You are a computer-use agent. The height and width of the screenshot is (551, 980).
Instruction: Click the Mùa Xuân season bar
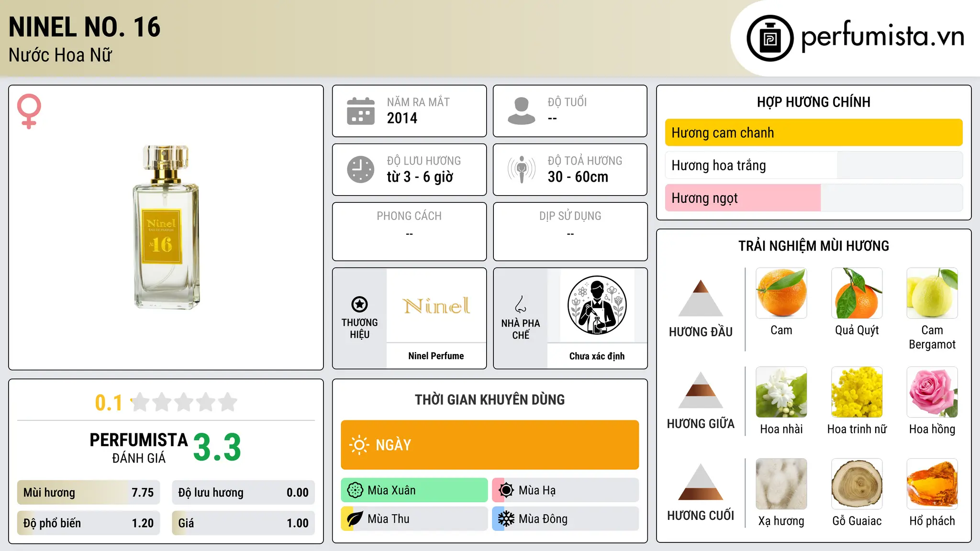[x=414, y=490]
